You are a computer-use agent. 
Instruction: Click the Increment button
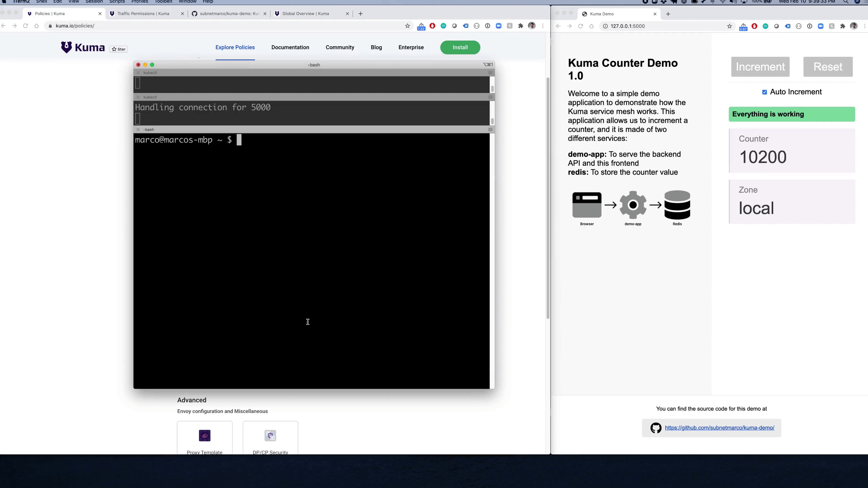(x=760, y=67)
